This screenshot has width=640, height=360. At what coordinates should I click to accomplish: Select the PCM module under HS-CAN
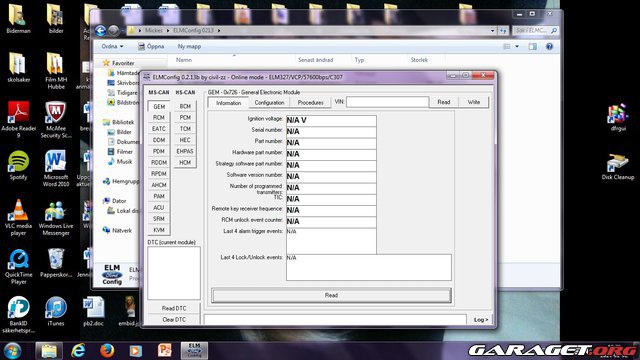[185, 118]
